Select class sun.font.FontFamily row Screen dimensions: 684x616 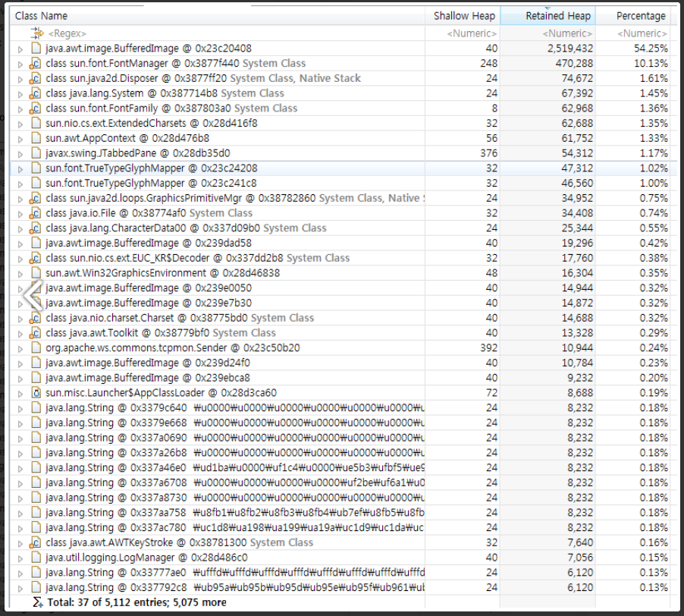(x=343, y=108)
